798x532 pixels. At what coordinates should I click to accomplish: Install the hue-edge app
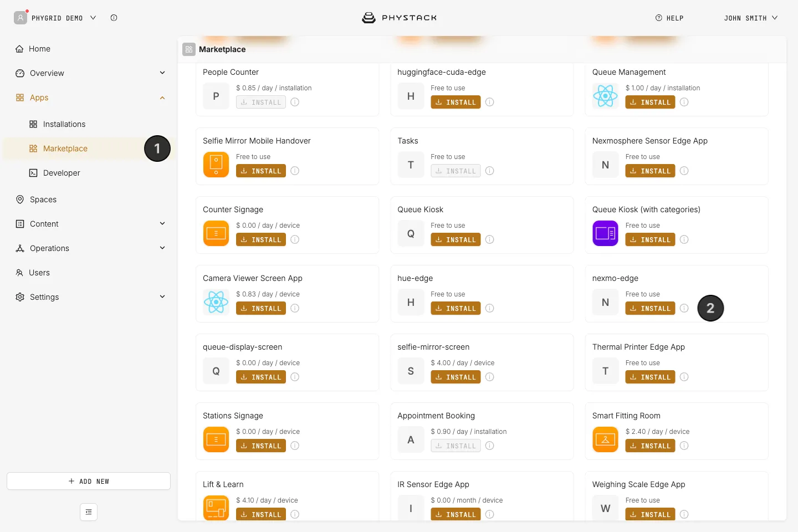pyautogui.click(x=456, y=308)
